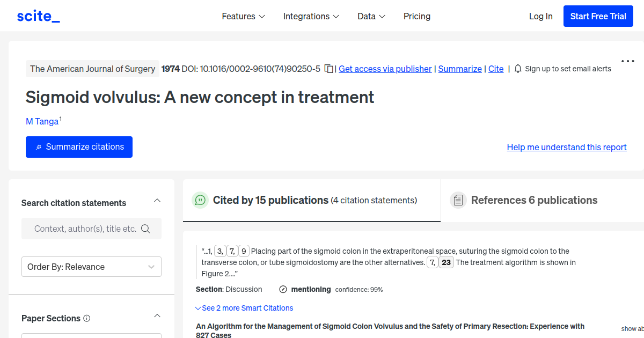Click the magnifier in citation search box
Image resolution: width=644 pixels, height=338 pixels.
click(x=145, y=229)
